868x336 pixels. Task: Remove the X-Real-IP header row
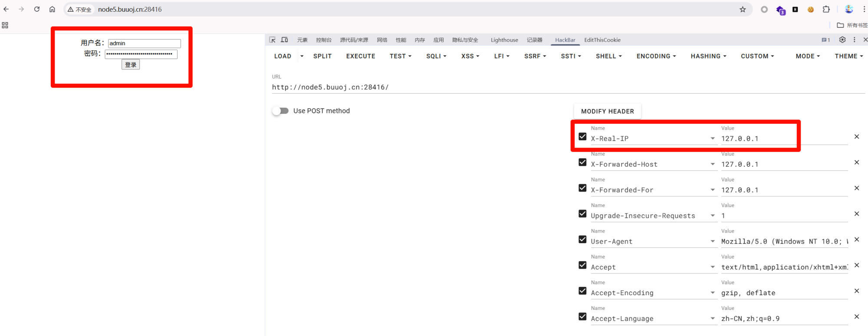pyautogui.click(x=856, y=137)
